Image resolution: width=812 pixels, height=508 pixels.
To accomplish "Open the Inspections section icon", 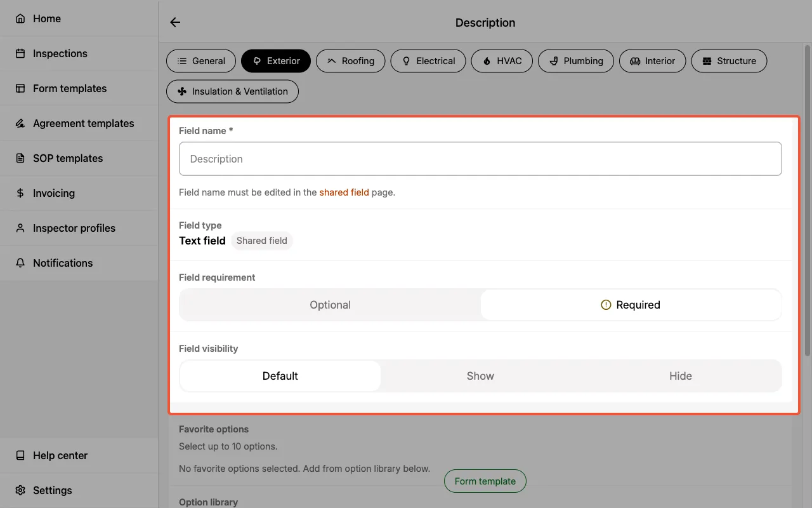I will click(20, 53).
